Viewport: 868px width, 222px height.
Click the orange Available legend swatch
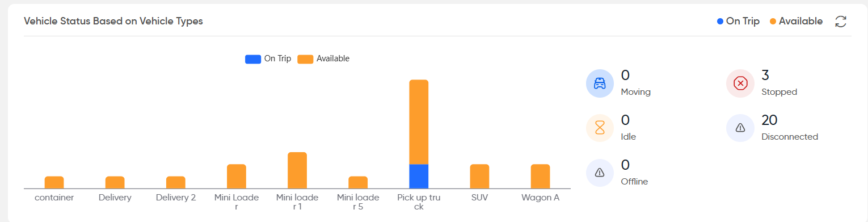305,59
